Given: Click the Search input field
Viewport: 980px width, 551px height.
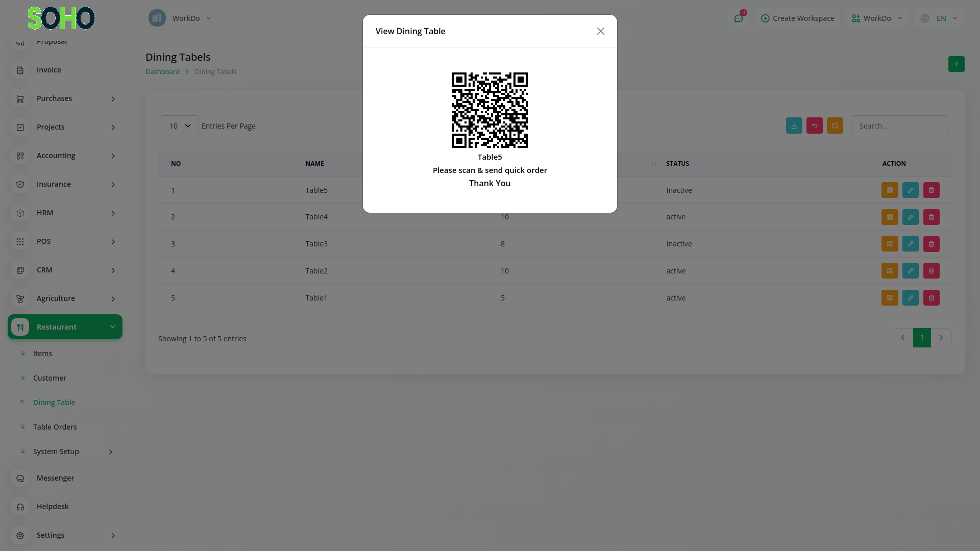Looking at the screenshot, I should tap(899, 126).
